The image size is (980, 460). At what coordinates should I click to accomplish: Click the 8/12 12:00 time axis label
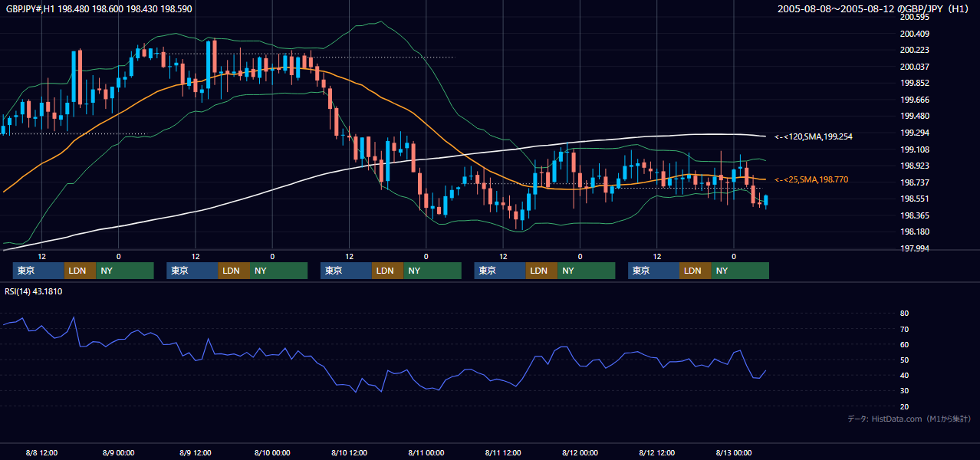[656, 452]
